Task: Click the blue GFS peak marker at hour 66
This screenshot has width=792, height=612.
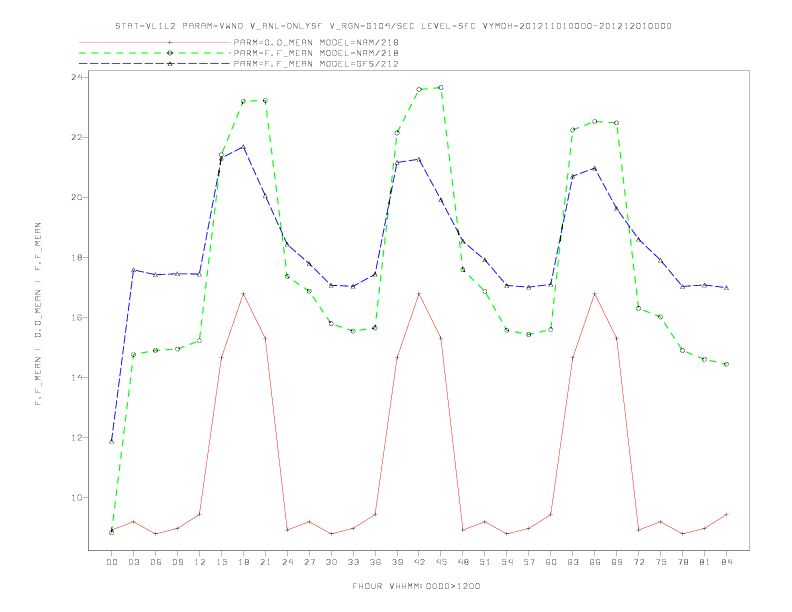Action: pos(595,168)
